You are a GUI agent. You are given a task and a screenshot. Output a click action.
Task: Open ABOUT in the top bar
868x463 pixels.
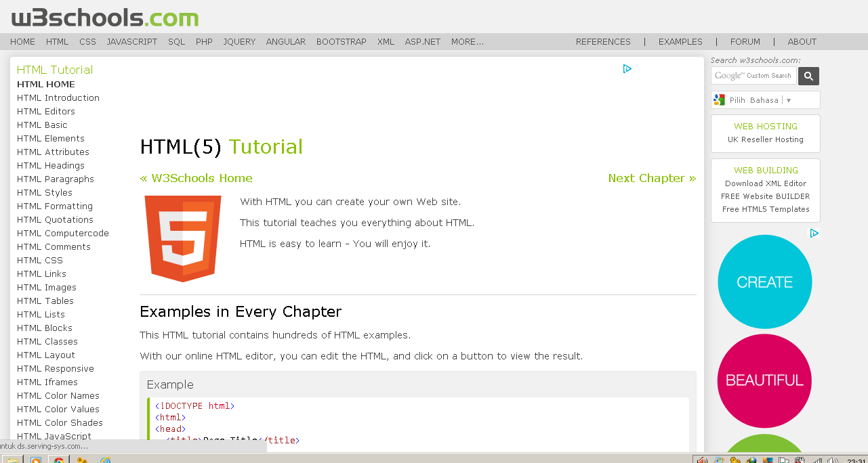802,42
